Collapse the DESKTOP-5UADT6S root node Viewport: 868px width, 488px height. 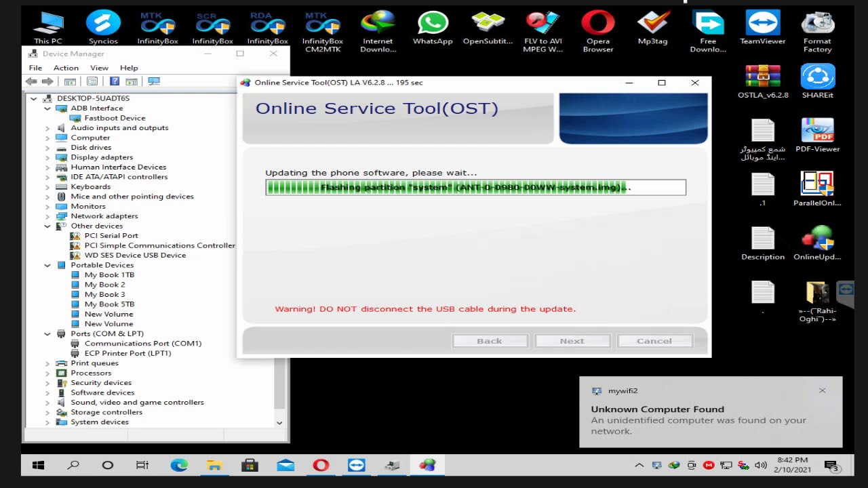[x=34, y=98]
